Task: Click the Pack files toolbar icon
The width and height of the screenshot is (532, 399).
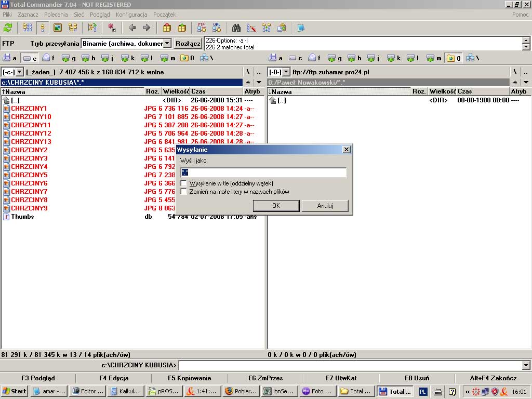Action: 167,28
